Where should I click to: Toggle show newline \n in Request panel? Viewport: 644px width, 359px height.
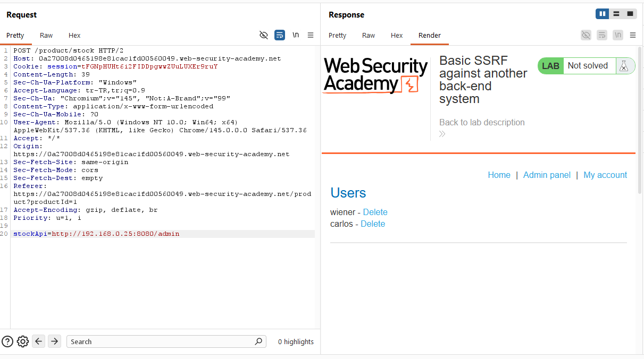click(x=296, y=35)
